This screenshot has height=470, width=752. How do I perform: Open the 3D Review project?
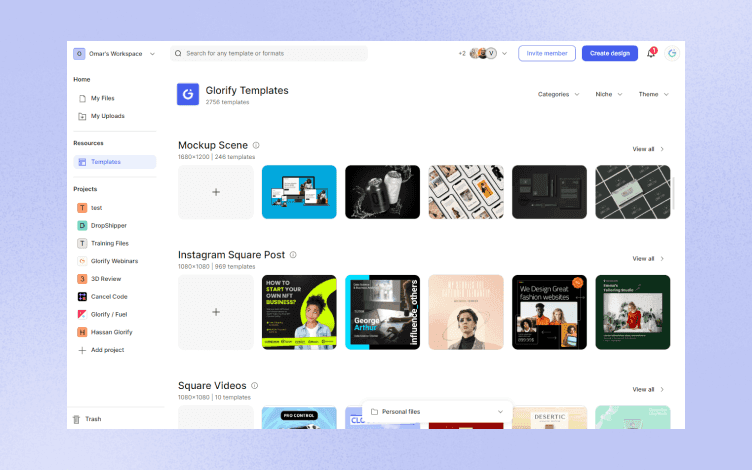point(106,279)
